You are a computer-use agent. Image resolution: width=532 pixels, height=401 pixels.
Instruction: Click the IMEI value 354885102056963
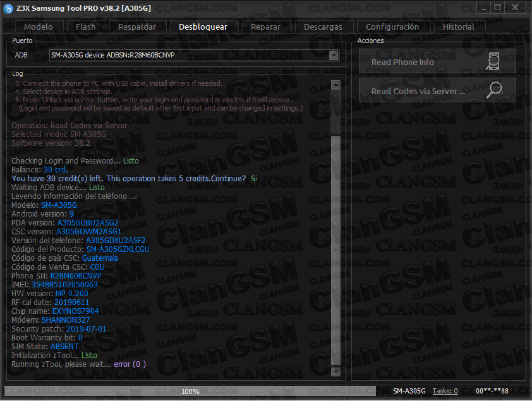pyautogui.click(x=64, y=284)
